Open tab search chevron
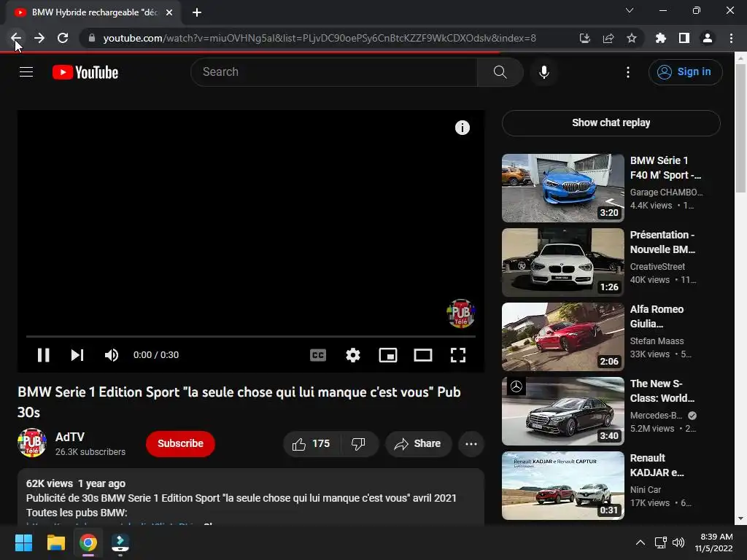This screenshot has width=747, height=560. (630, 10)
